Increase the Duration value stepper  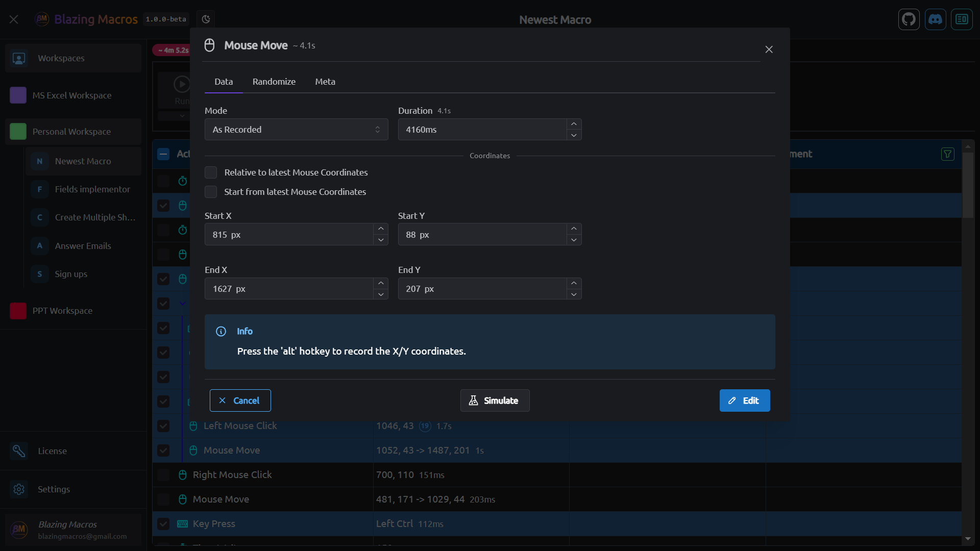(574, 124)
